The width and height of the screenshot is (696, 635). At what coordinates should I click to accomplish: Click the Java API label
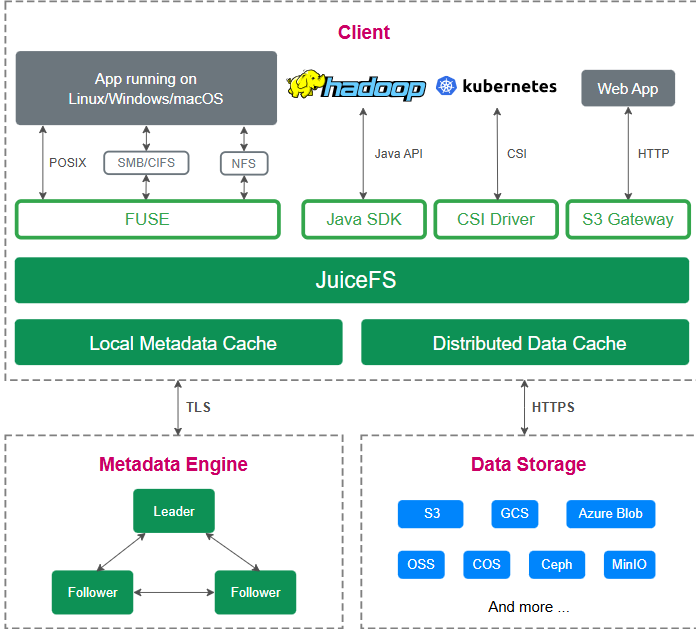[x=399, y=154]
